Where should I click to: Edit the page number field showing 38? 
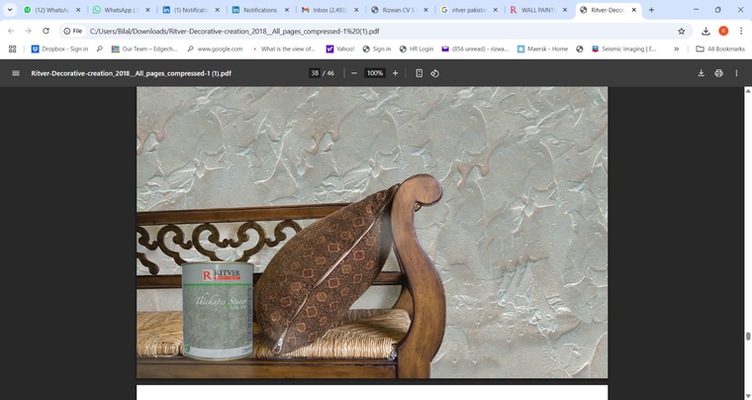(x=314, y=73)
